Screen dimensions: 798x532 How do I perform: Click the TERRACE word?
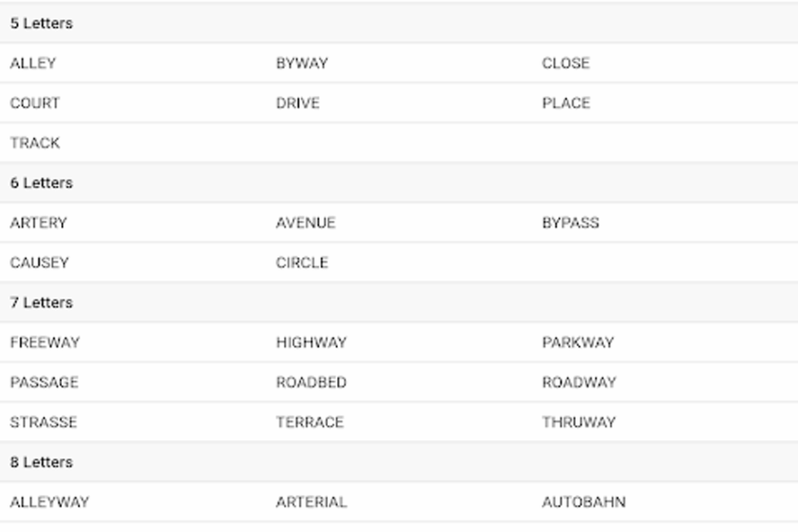click(x=310, y=422)
